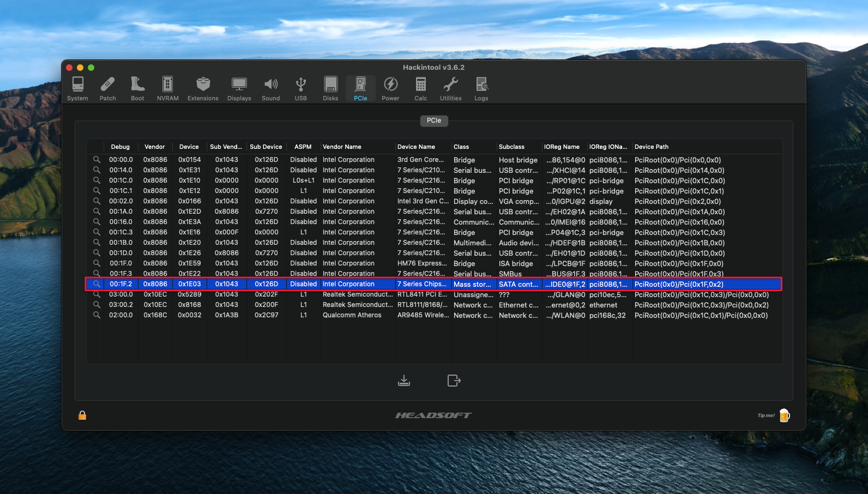Click the Tip me beer icon

784,415
